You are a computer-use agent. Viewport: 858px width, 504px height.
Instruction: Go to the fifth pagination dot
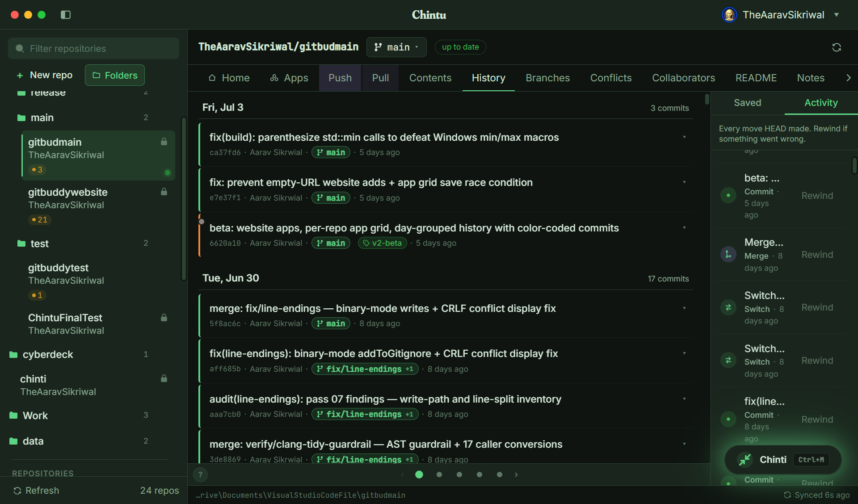point(500,475)
